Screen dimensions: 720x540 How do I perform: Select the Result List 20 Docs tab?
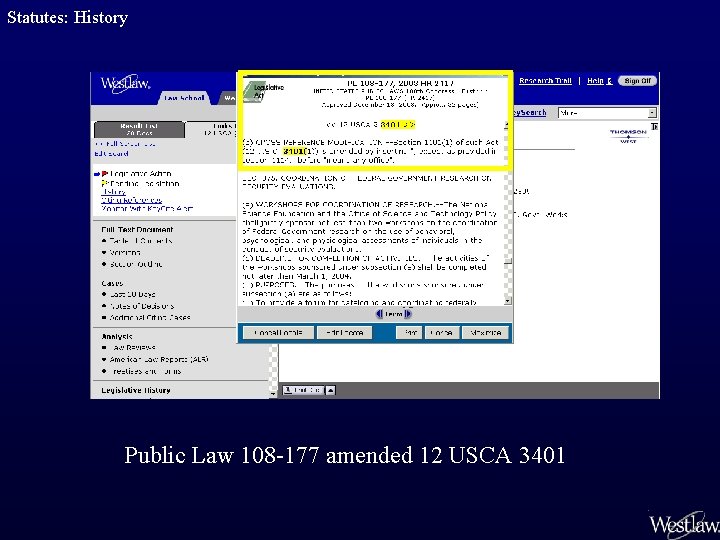point(139,129)
